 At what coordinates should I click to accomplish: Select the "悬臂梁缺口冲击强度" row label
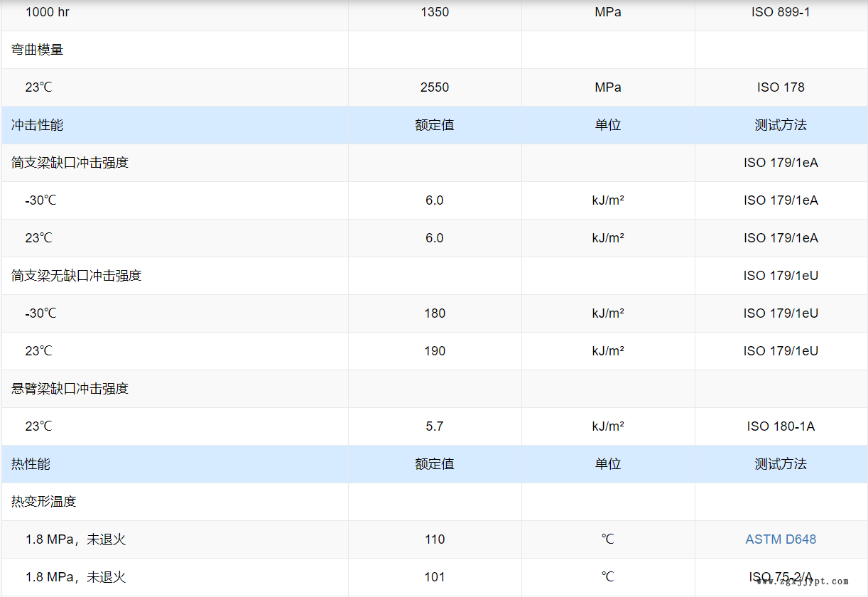click(x=70, y=389)
